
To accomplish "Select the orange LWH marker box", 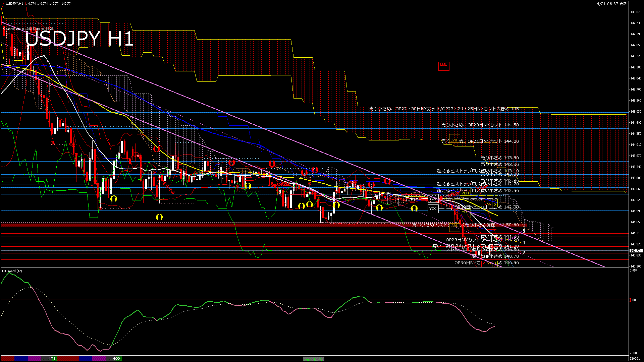I will point(454,138).
